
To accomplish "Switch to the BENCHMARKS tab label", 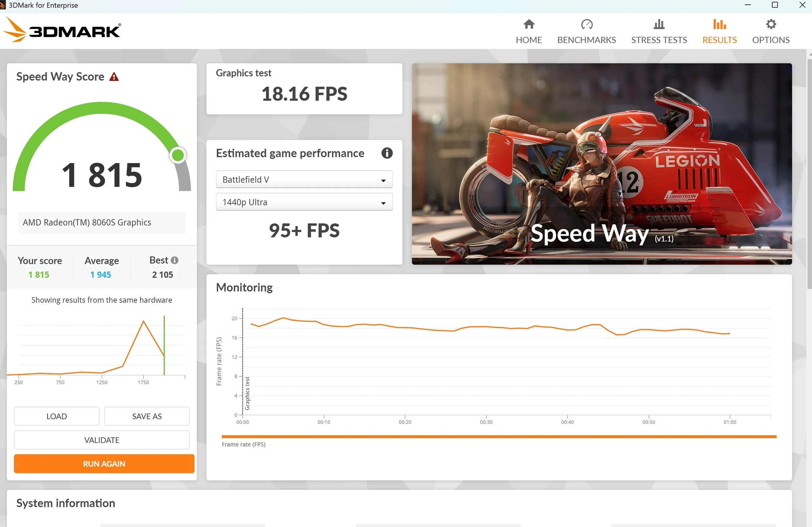I will [586, 40].
